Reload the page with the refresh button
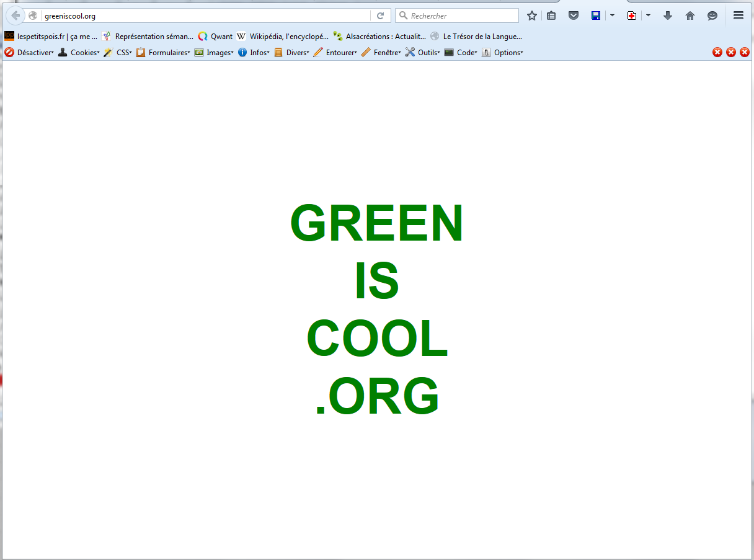 pyautogui.click(x=381, y=16)
